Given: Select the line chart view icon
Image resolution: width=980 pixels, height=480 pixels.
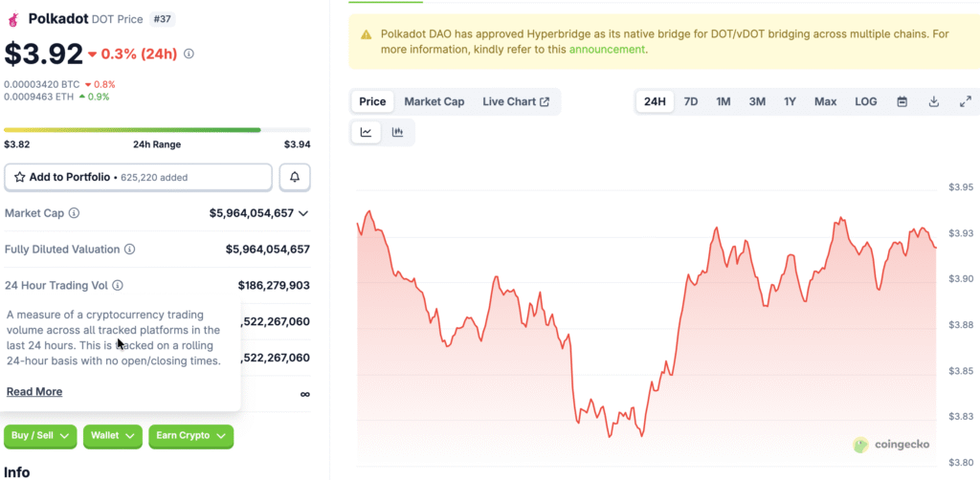Looking at the screenshot, I should click(367, 132).
